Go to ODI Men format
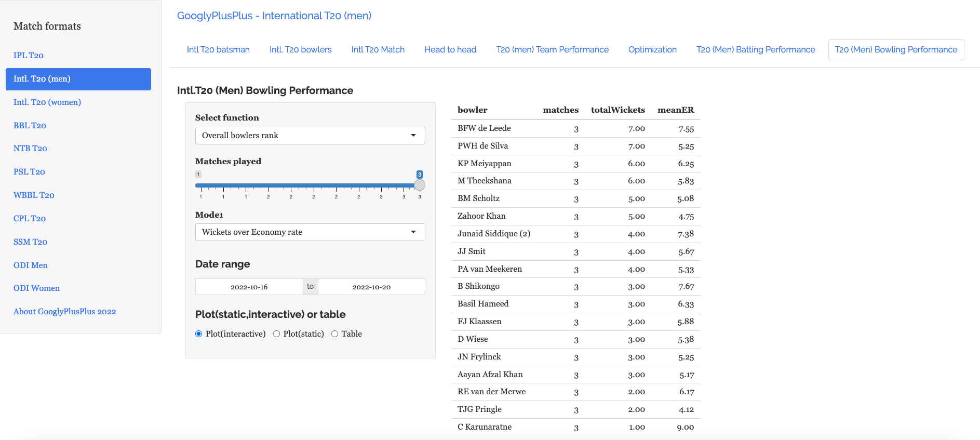This screenshot has width=980, height=440. point(31,265)
